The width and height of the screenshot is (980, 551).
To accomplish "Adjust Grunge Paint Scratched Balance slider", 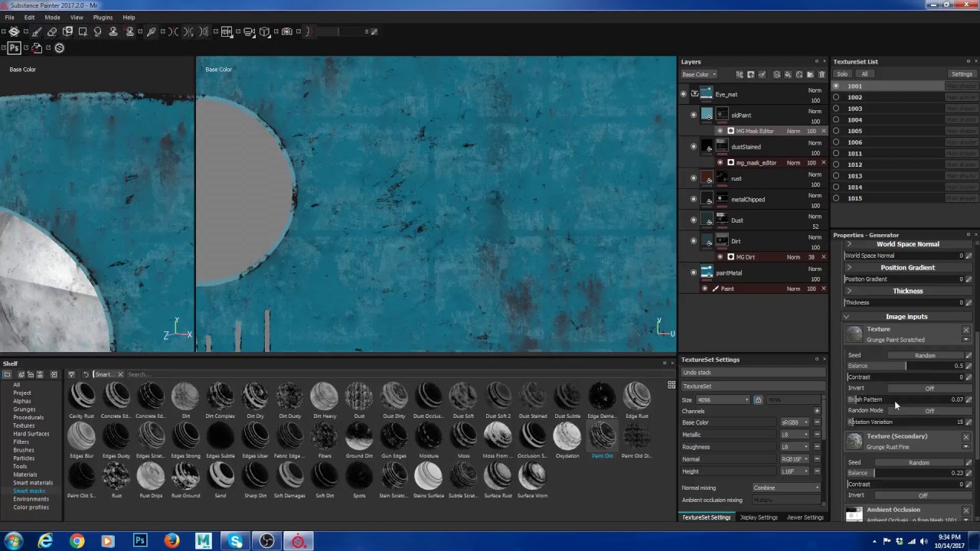I will pos(906,366).
